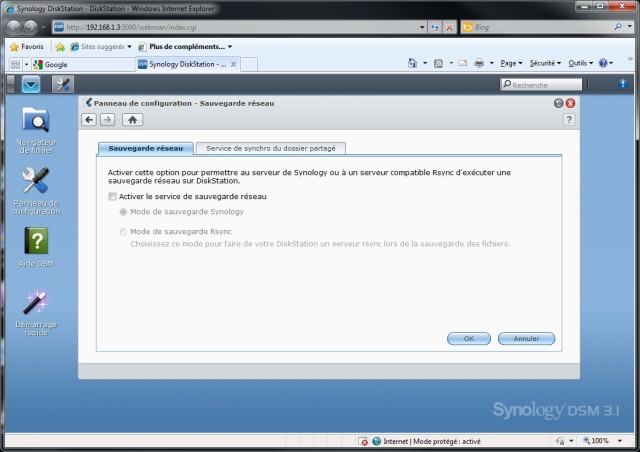Click the popup blocked status bar icon
The height and width of the screenshot is (452, 640).
click(362, 441)
